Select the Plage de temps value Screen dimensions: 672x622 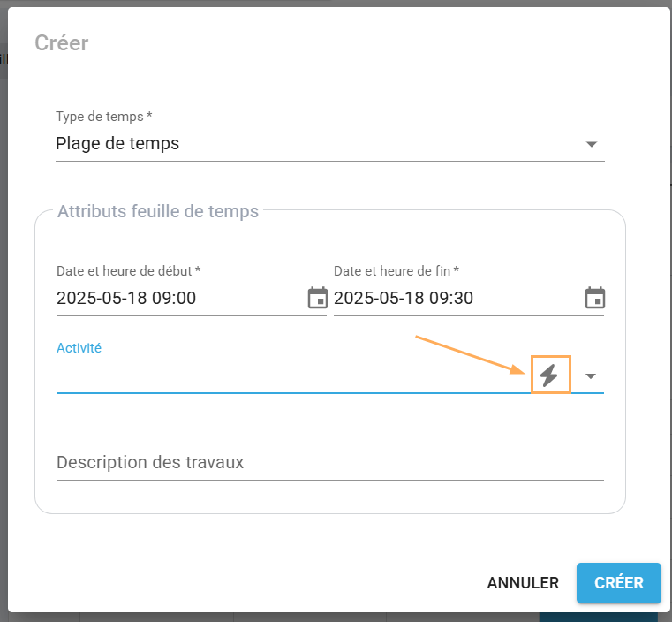click(x=117, y=143)
